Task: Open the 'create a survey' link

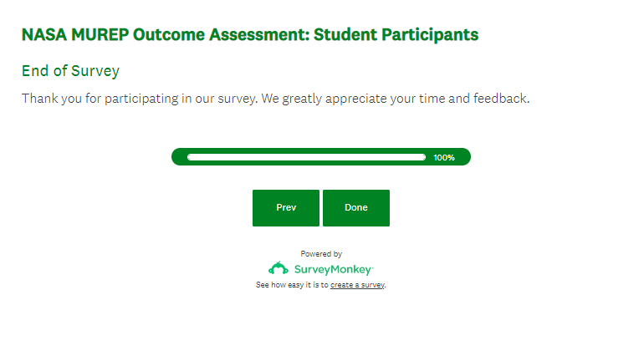Action: (357, 285)
